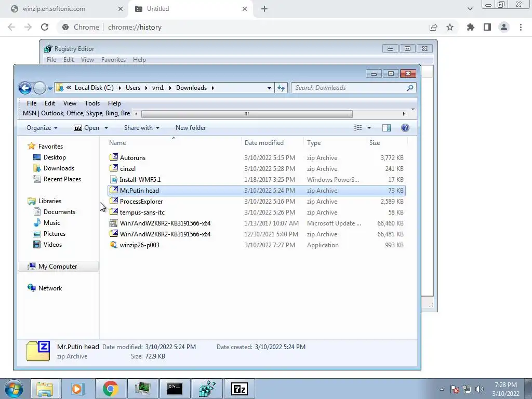532x399 pixels.
Task: Refresh the Downloads folder view
Action: tap(281, 88)
